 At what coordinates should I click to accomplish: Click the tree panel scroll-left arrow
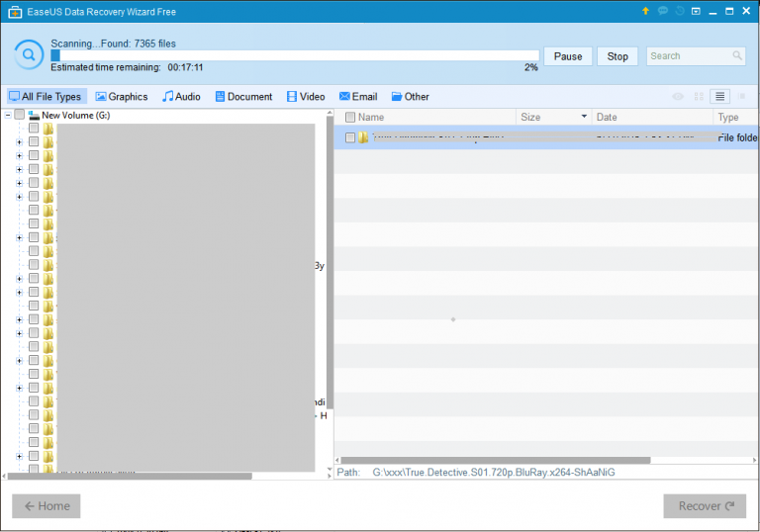[4, 477]
